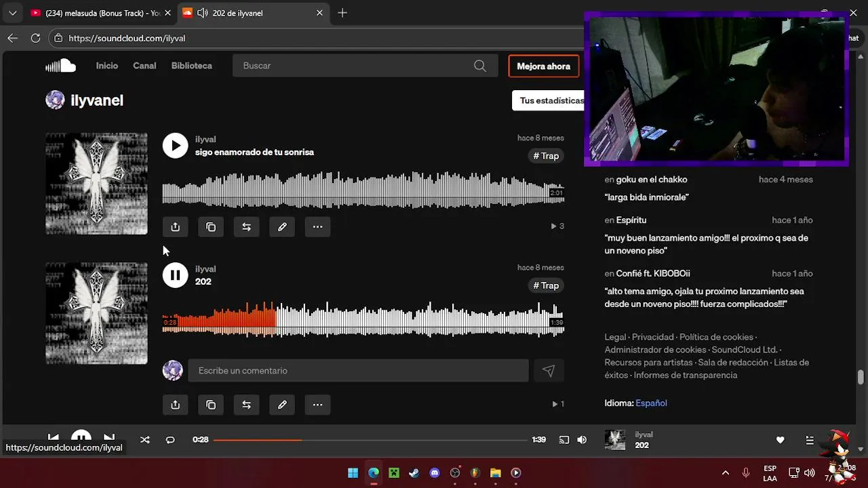Viewport: 868px width, 488px height.
Task: Open Discord from the taskbar
Action: (435, 473)
